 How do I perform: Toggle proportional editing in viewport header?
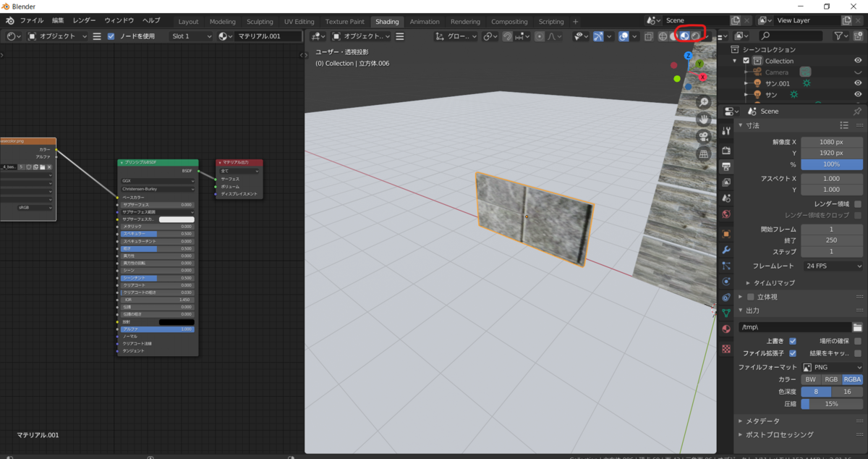coord(540,36)
